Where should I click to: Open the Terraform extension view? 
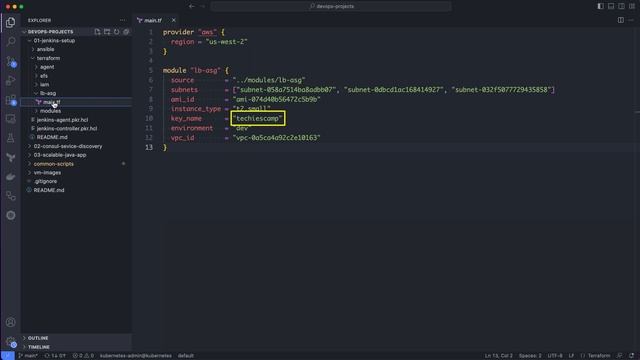11,158
